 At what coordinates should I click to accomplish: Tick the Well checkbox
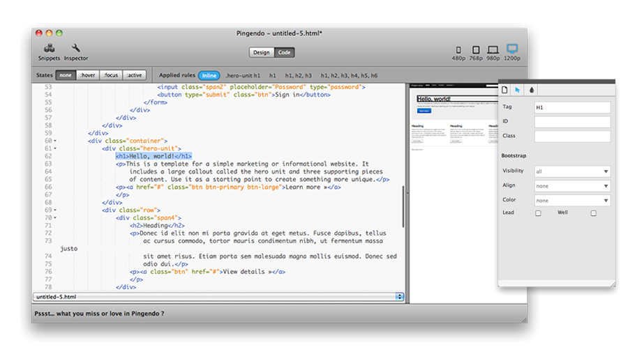pyautogui.click(x=594, y=213)
